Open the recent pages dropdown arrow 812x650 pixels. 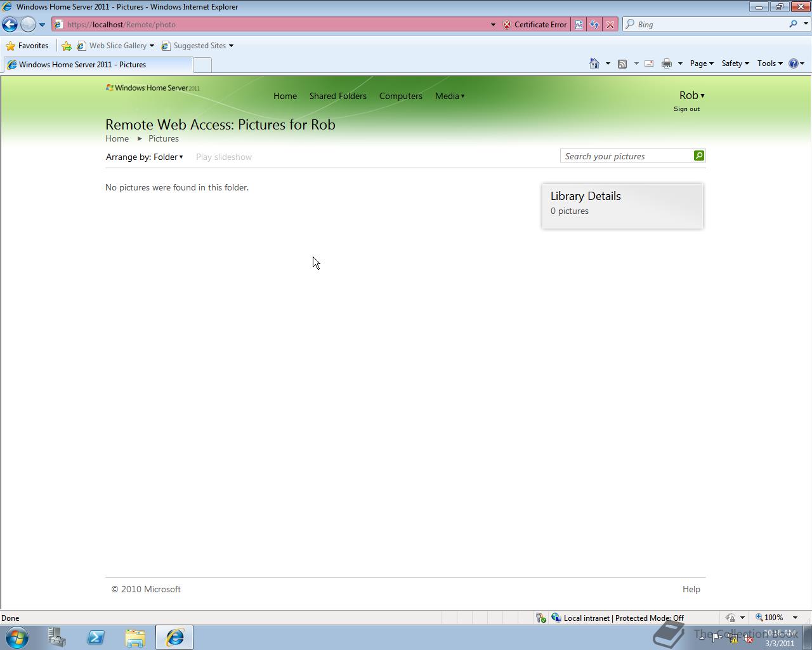coord(42,25)
